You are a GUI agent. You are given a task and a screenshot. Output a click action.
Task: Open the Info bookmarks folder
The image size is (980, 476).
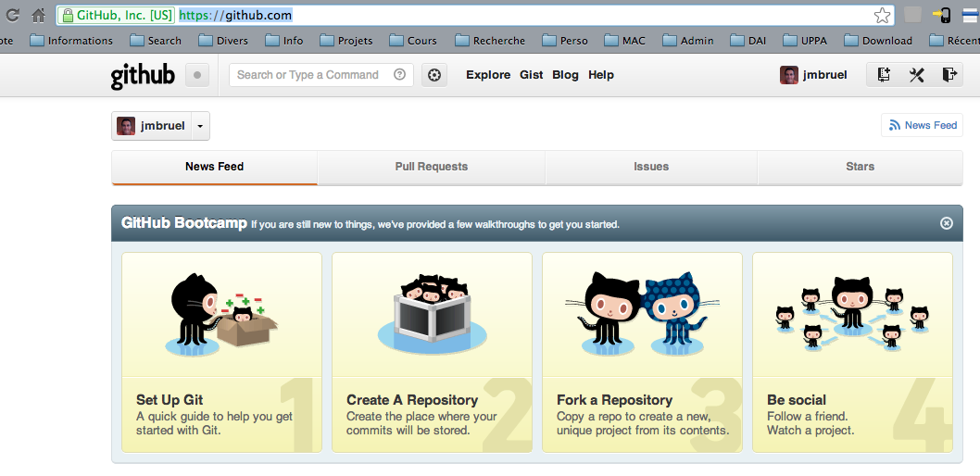(x=284, y=41)
